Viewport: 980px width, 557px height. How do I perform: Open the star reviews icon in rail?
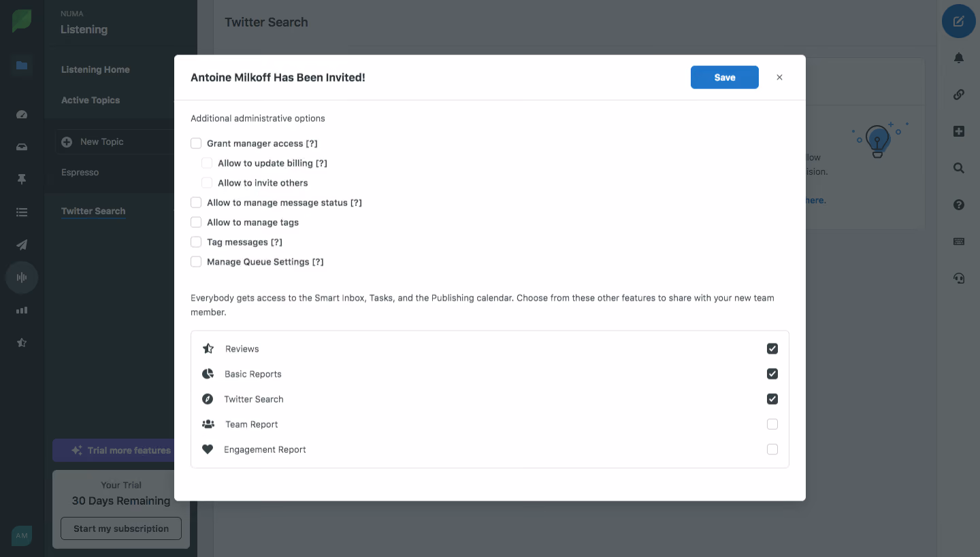pos(22,343)
